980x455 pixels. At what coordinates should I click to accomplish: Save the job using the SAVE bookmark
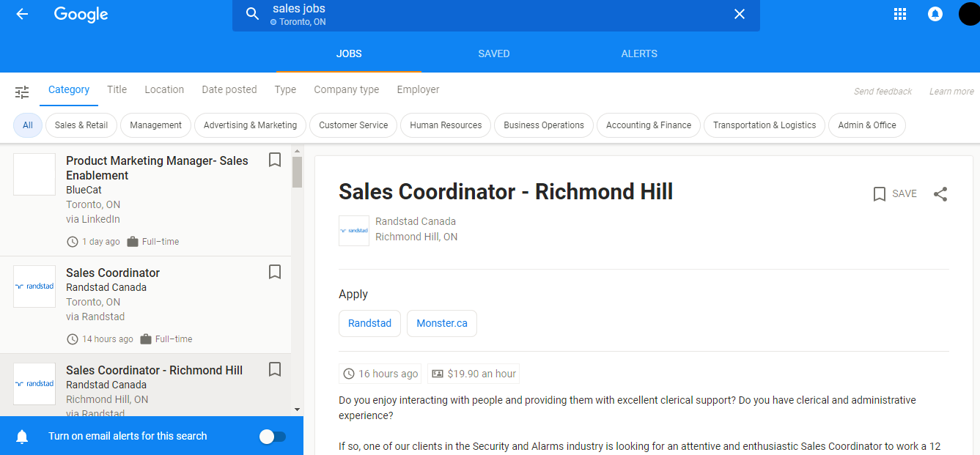(x=895, y=194)
